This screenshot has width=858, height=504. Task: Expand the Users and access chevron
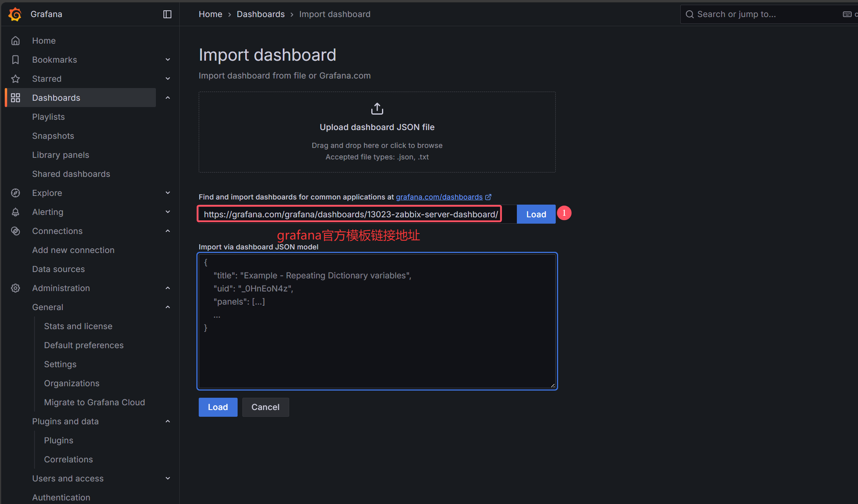click(x=168, y=479)
